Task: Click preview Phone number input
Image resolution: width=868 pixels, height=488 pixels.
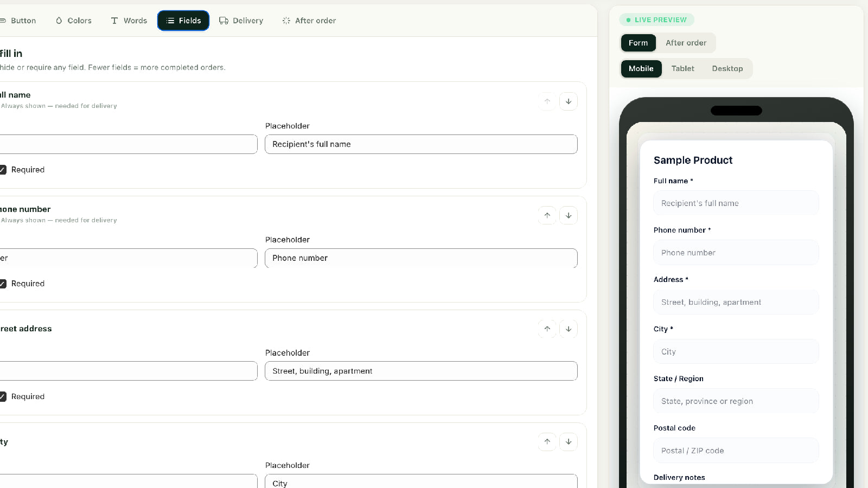Action: click(x=736, y=253)
